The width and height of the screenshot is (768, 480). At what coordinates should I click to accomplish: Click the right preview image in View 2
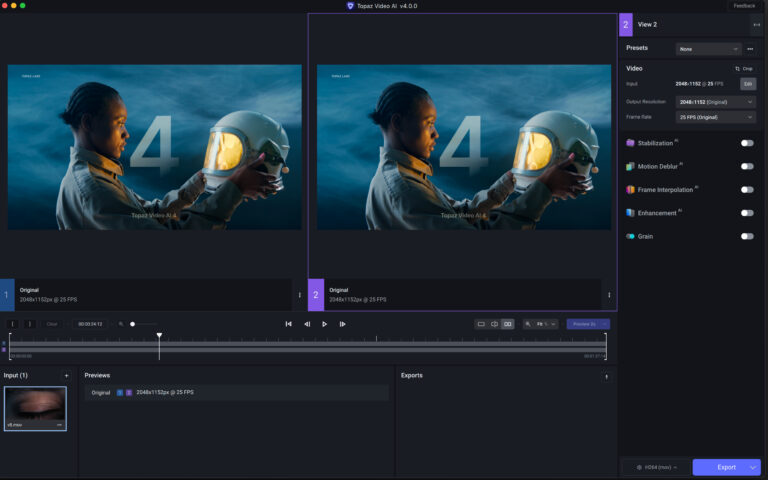point(464,147)
